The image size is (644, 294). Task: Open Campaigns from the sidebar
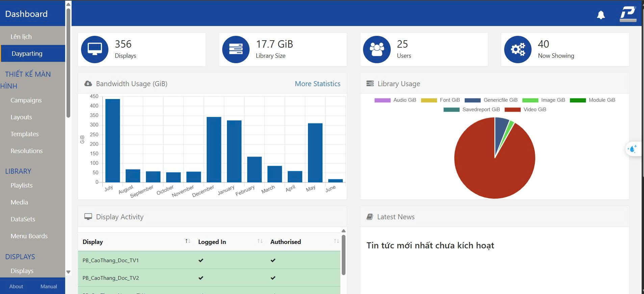(x=26, y=100)
